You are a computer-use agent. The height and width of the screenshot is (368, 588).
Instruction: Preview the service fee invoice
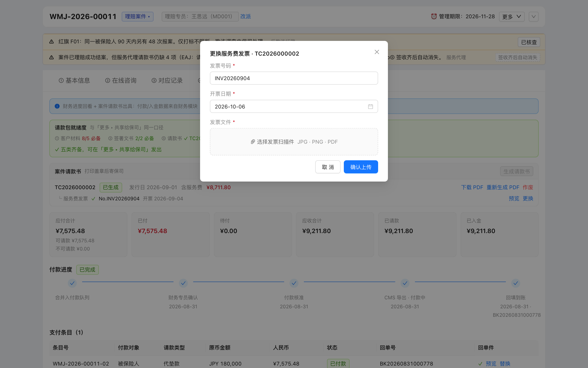[514, 198]
